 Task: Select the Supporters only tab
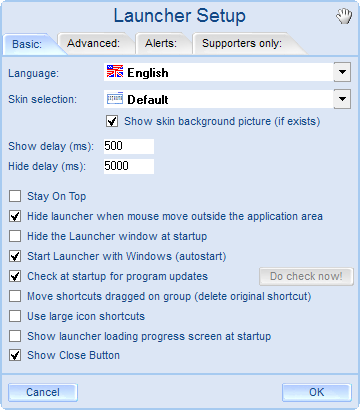(x=242, y=43)
